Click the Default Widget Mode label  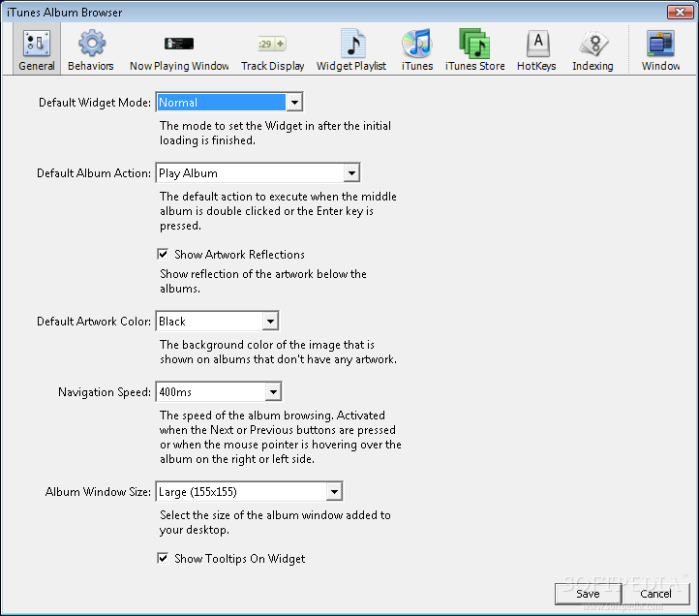[95, 103]
